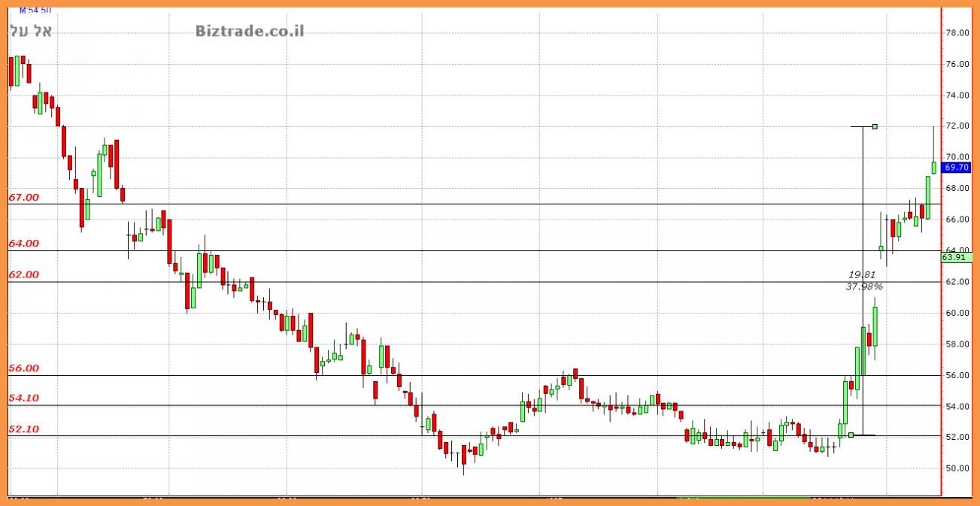Click the 78.00 price axis label

[x=956, y=33]
